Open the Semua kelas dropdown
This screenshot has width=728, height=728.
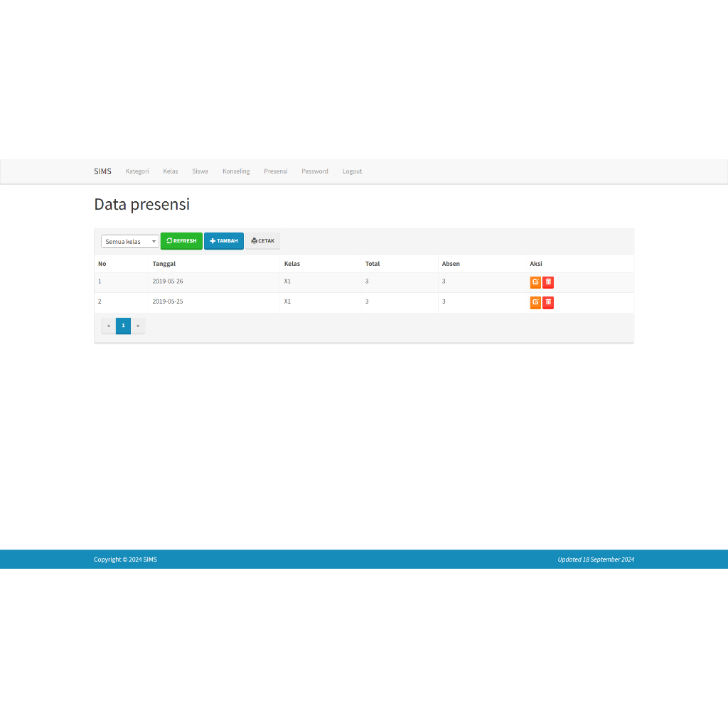click(x=130, y=242)
